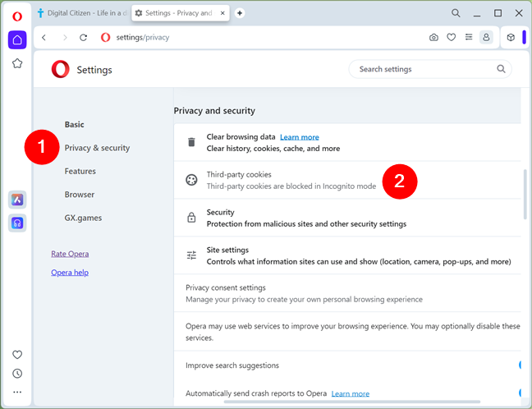Open the profile account icon
Image resolution: width=532 pixels, height=409 pixels.
click(x=486, y=37)
